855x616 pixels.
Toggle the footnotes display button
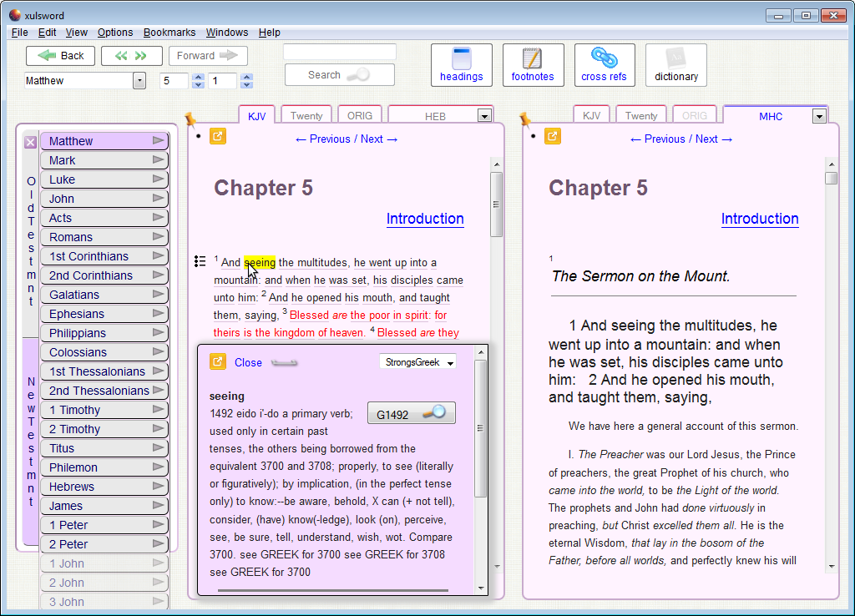pos(533,65)
